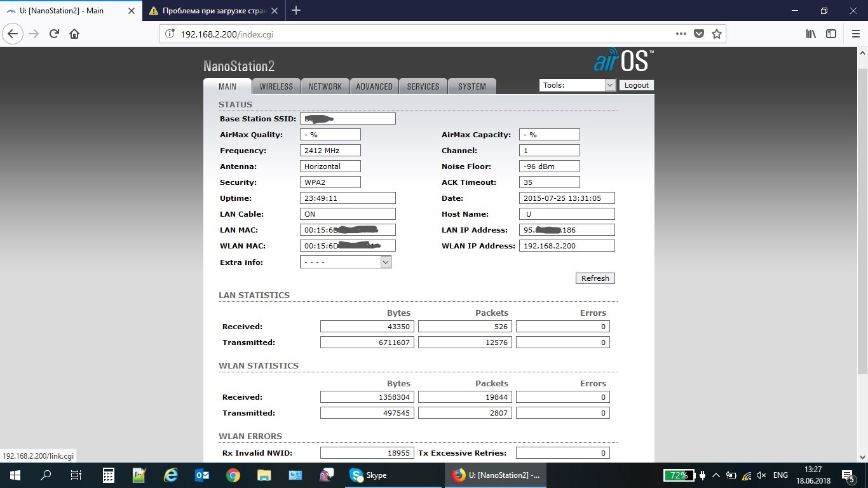The image size is (868, 488).
Task: Launch Google Chrome from the taskbar
Action: pyautogui.click(x=233, y=475)
